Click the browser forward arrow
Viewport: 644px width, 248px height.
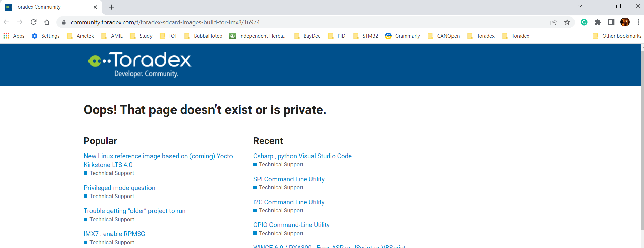(x=20, y=22)
